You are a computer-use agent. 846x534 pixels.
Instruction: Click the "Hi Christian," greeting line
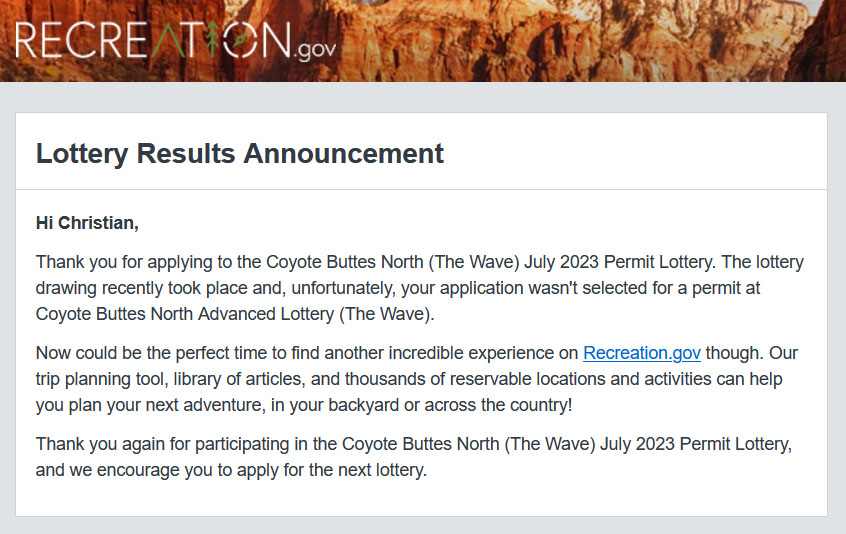[x=87, y=222]
